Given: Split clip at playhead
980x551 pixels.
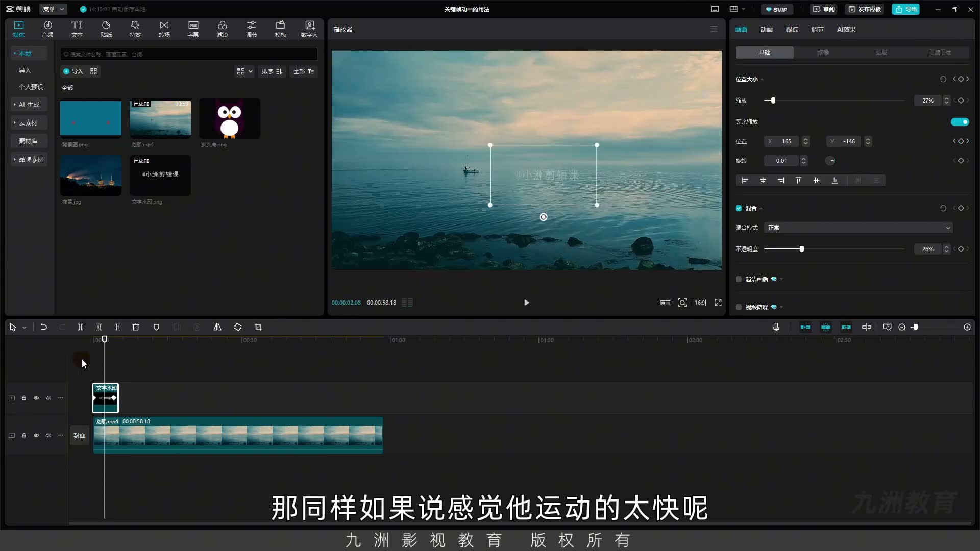Looking at the screenshot, I should [x=80, y=327].
